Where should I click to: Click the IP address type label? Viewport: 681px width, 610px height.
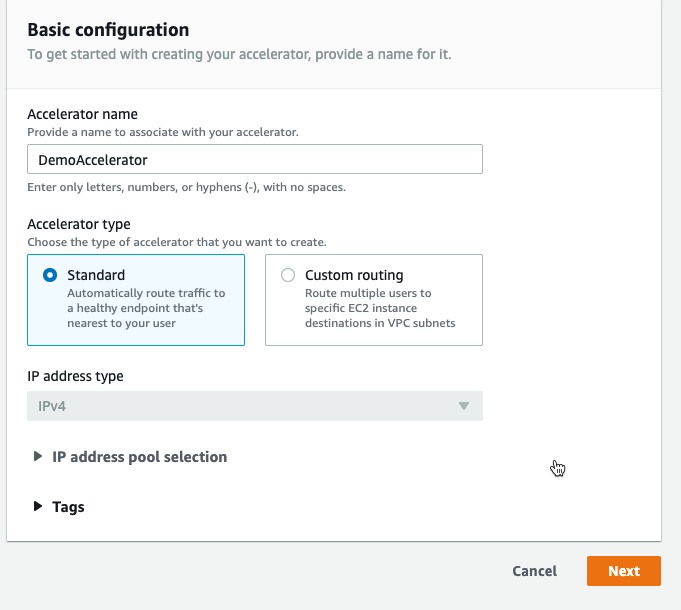75,376
